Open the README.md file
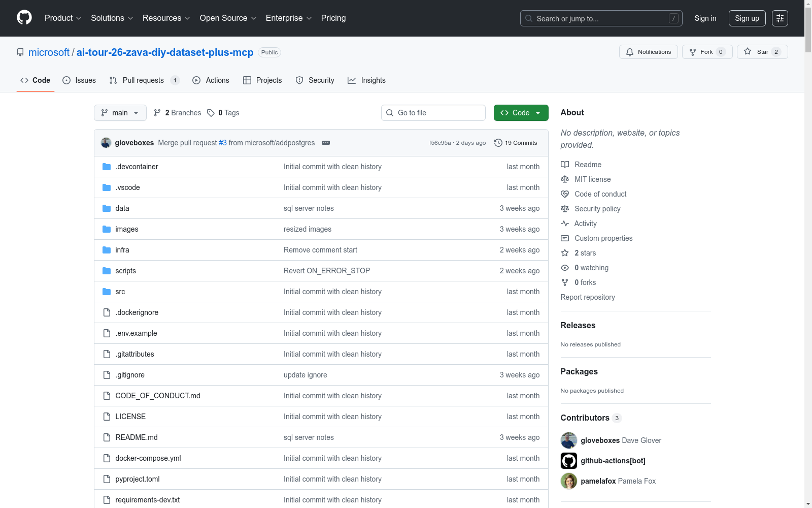The height and width of the screenshot is (508, 812). tap(137, 437)
